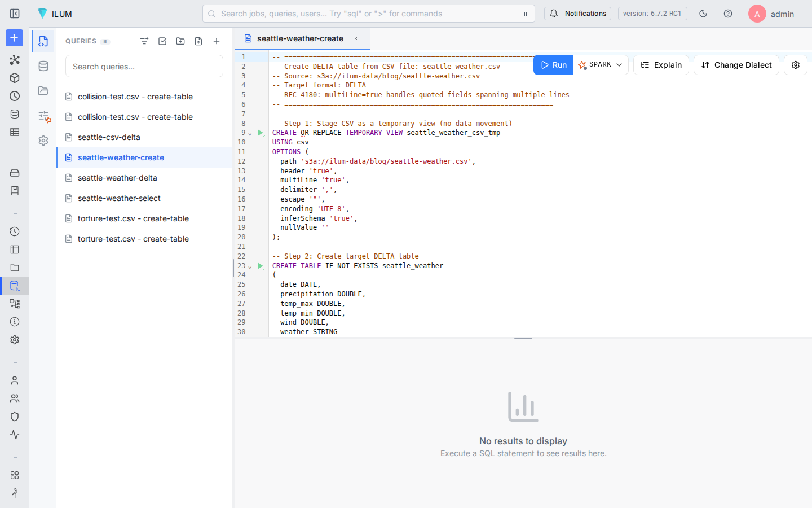Open the user groups icon in sidebar

15,398
